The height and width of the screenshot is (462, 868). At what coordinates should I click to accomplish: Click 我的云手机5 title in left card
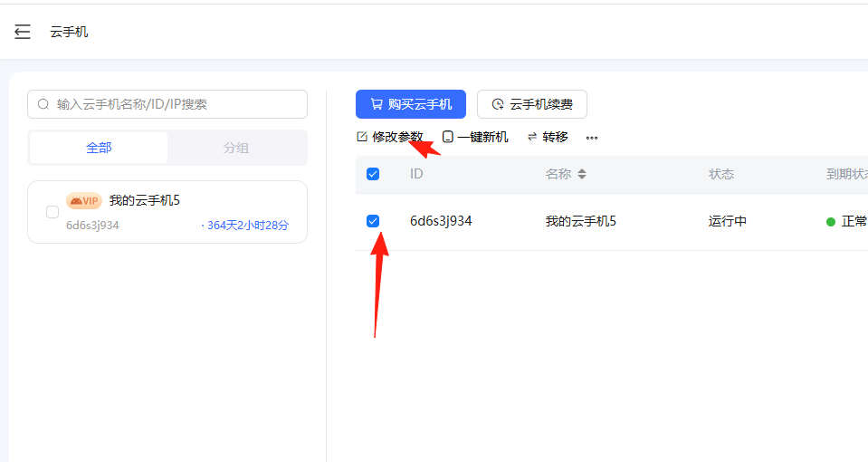(145, 200)
